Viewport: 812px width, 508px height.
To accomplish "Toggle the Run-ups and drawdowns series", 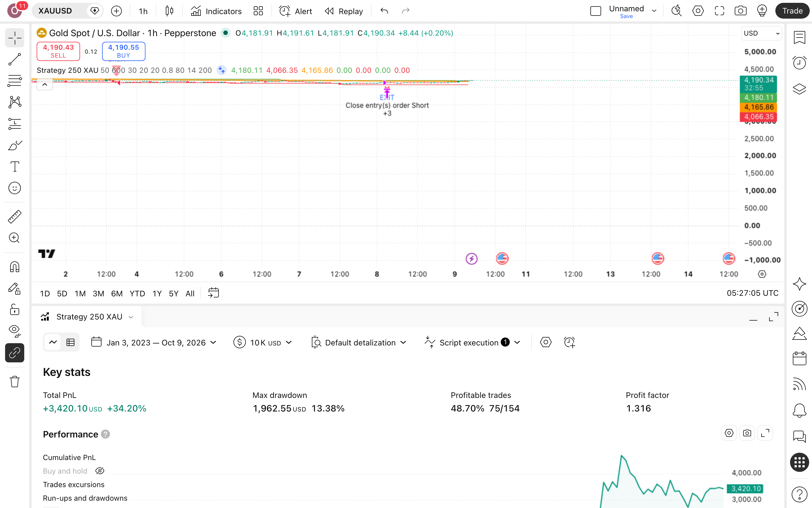I will click(x=85, y=498).
